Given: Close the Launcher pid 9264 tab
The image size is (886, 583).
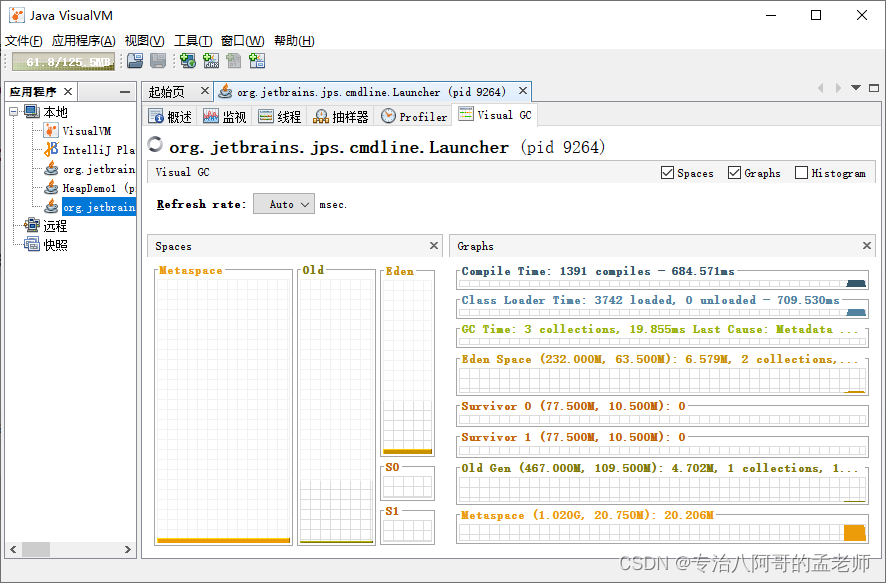Looking at the screenshot, I should [x=523, y=90].
